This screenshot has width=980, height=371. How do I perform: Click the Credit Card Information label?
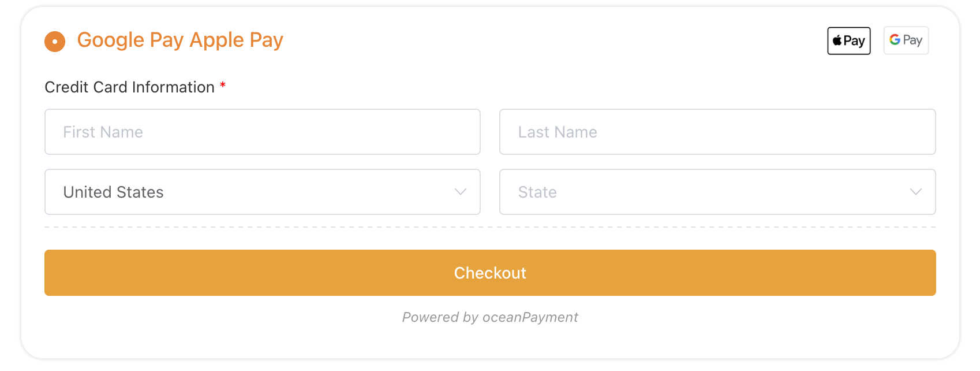129,87
